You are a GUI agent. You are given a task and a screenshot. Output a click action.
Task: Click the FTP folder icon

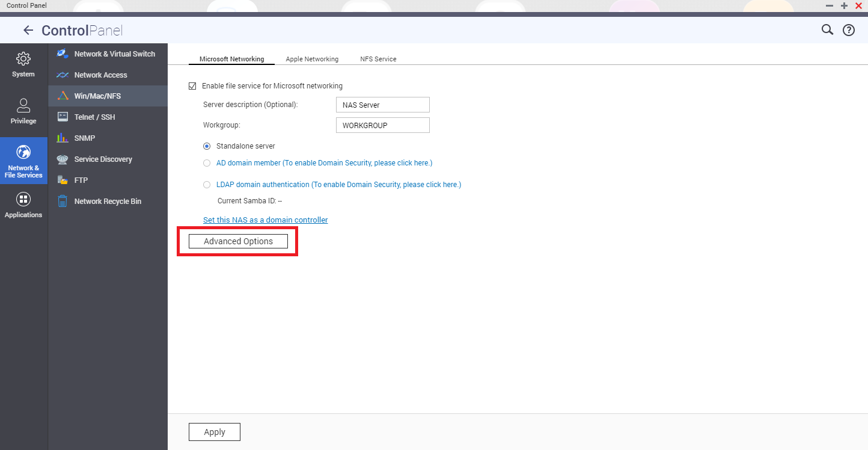tap(62, 180)
